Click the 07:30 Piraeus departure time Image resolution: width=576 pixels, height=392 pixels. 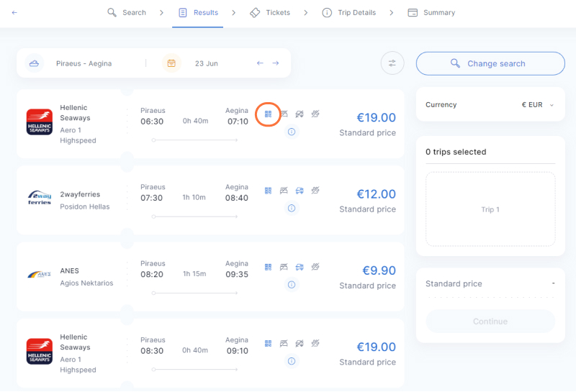(x=151, y=198)
